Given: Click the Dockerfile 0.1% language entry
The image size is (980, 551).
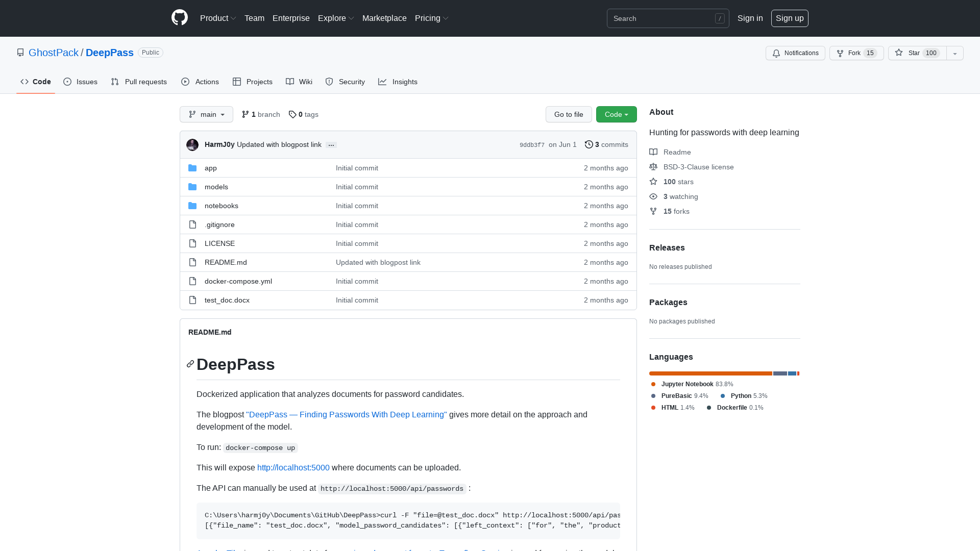Looking at the screenshot, I should (735, 408).
